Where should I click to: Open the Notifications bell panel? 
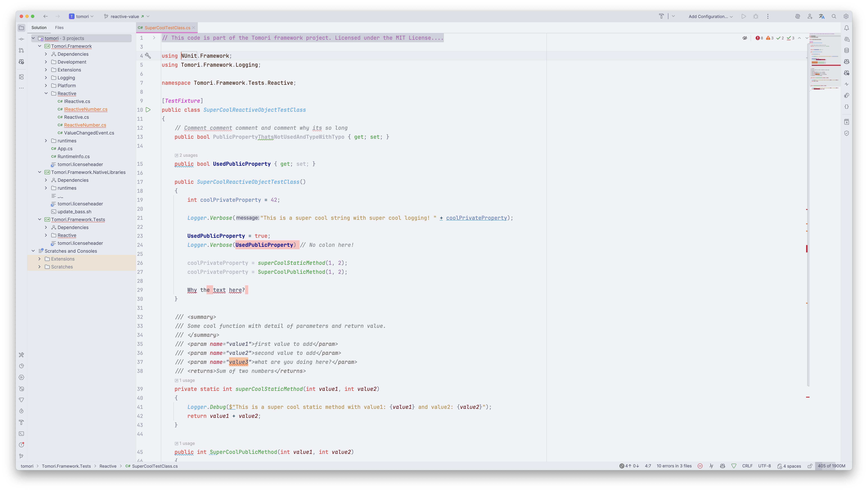click(x=846, y=28)
